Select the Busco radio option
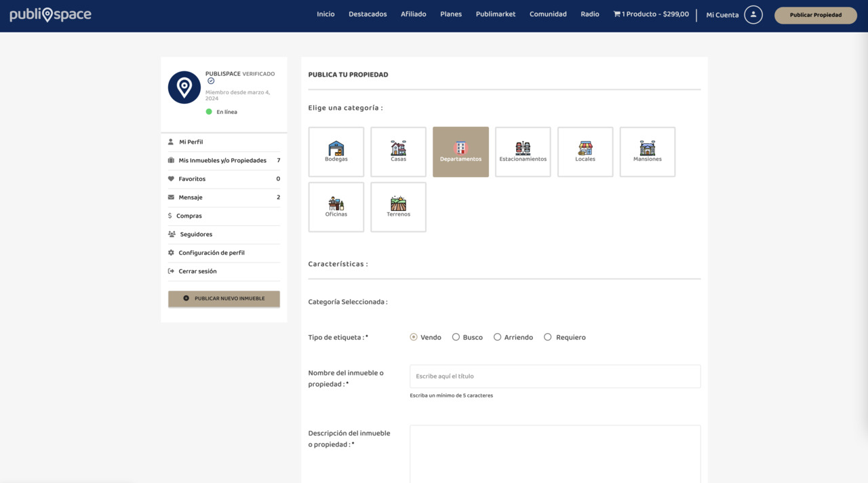Image resolution: width=868 pixels, height=483 pixels. coord(456,337)
